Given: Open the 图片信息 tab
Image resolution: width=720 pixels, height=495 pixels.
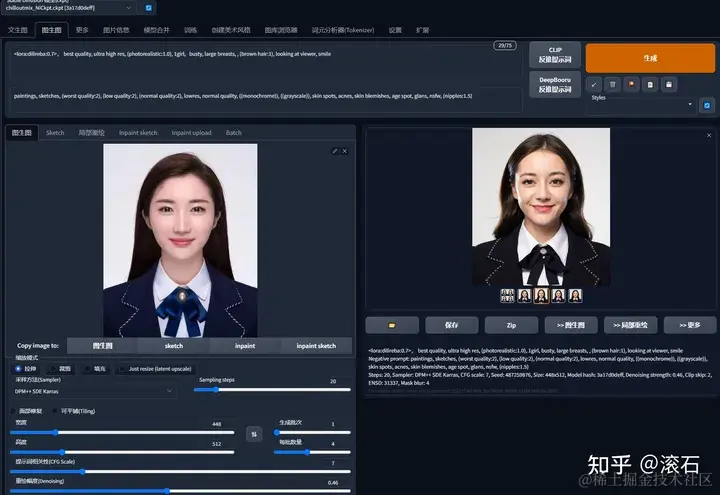Looking at the screenshot, I should pyautogui.click(x=116, y=30).
